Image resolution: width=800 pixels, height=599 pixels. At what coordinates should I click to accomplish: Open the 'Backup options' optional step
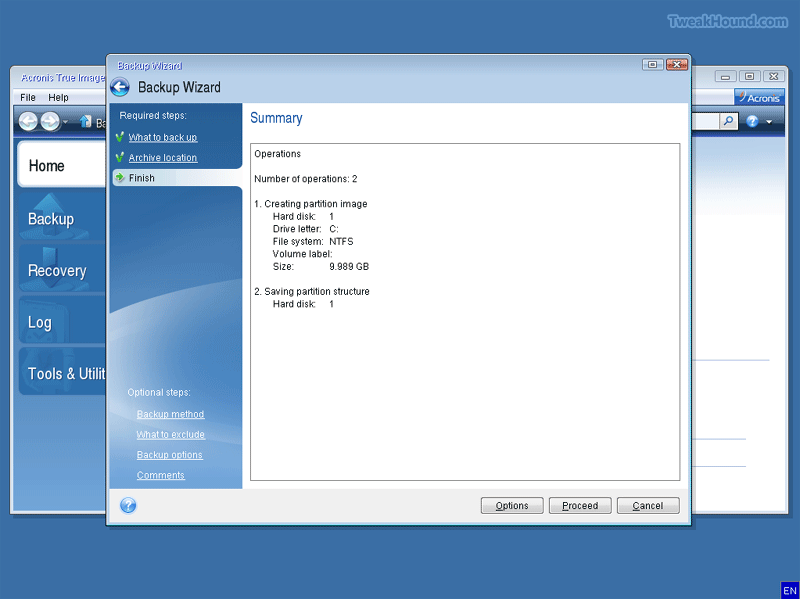169,455
